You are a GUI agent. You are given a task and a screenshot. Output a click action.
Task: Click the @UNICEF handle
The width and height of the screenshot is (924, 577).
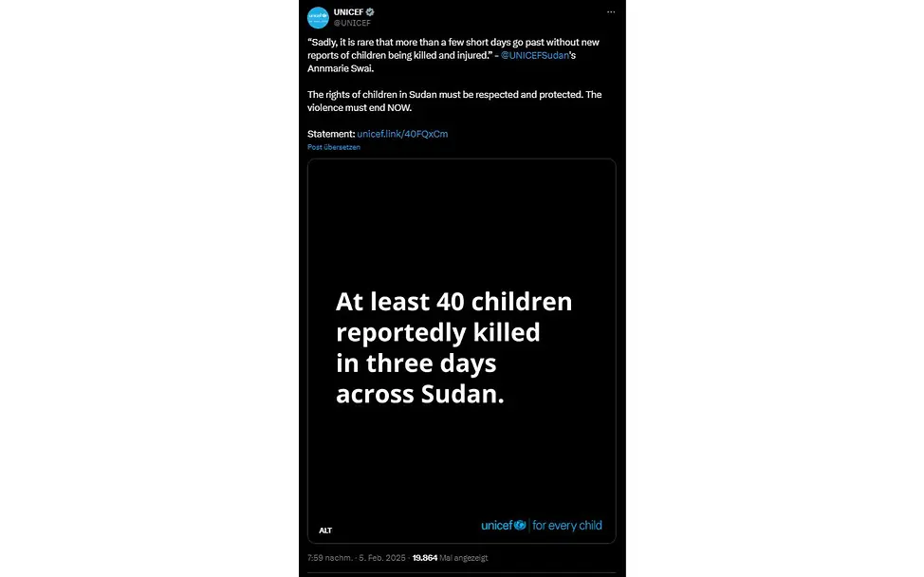352,22
